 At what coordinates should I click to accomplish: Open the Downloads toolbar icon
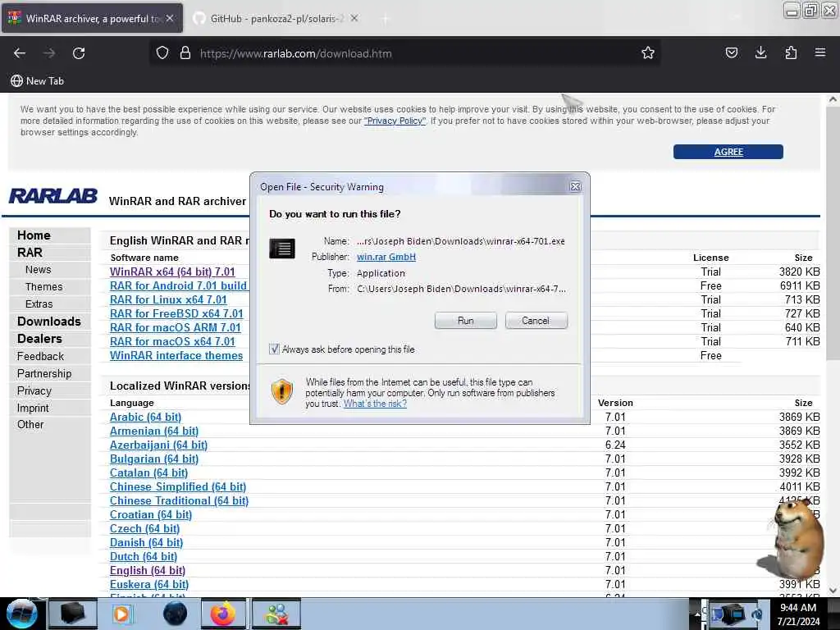pyautogui.click(x=760, y=53)
